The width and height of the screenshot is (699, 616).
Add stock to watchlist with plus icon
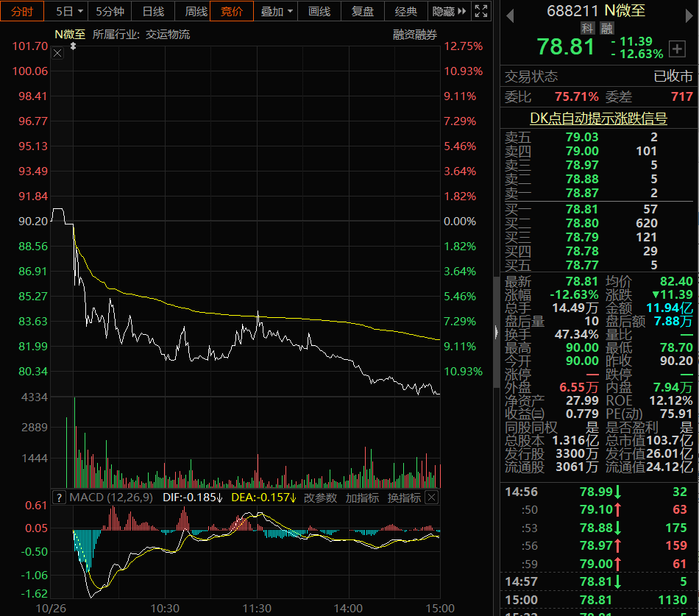[x=677, y=49]
